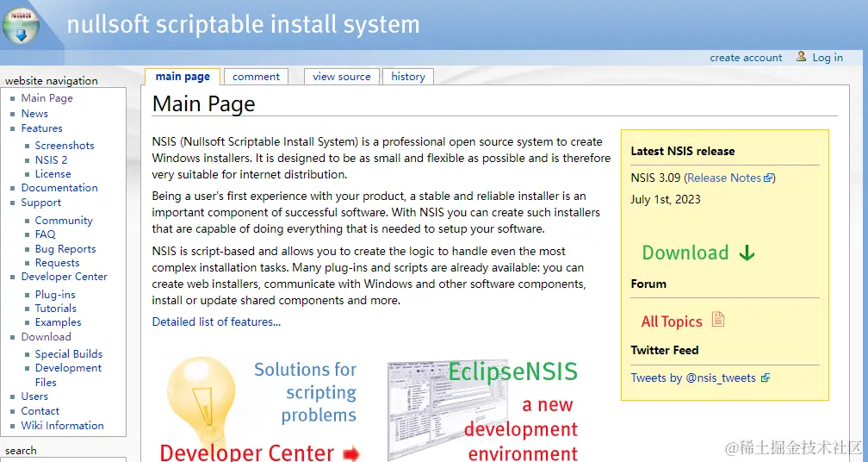Open Special Builds sidebar link
Viewport: 868px width, 462px height.
point(69,353)
